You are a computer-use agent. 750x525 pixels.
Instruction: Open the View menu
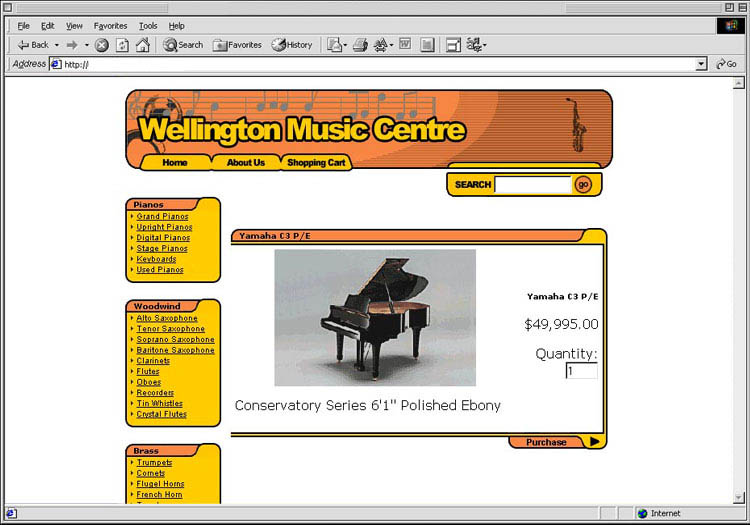74,26
